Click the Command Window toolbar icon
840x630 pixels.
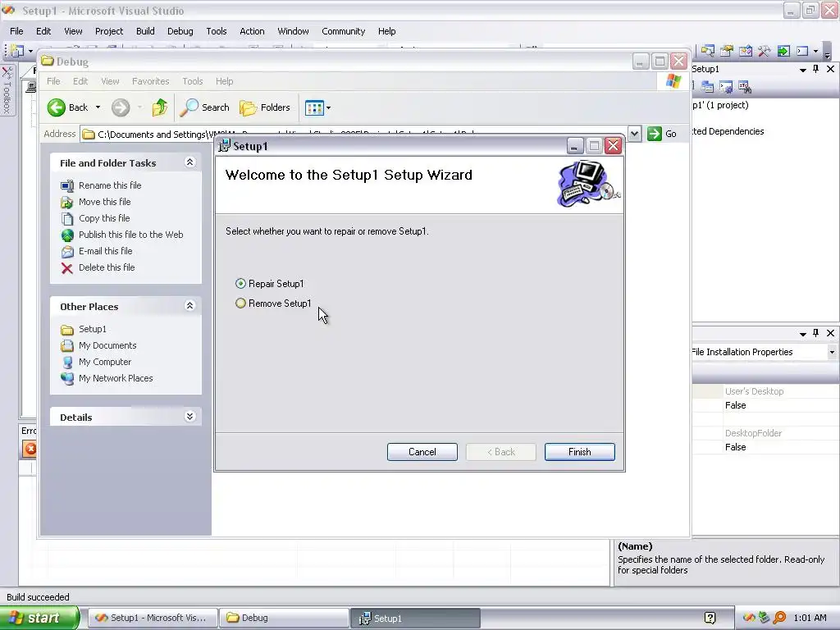coord(802,51)
